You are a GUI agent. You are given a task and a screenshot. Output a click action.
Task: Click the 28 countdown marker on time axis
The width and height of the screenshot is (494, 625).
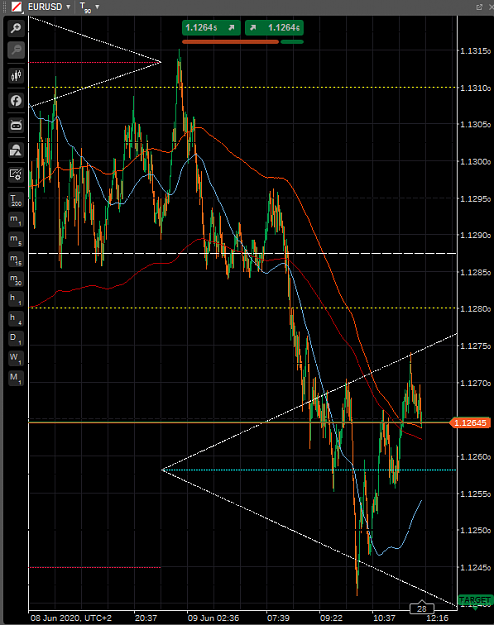click(x=422, y=608)
